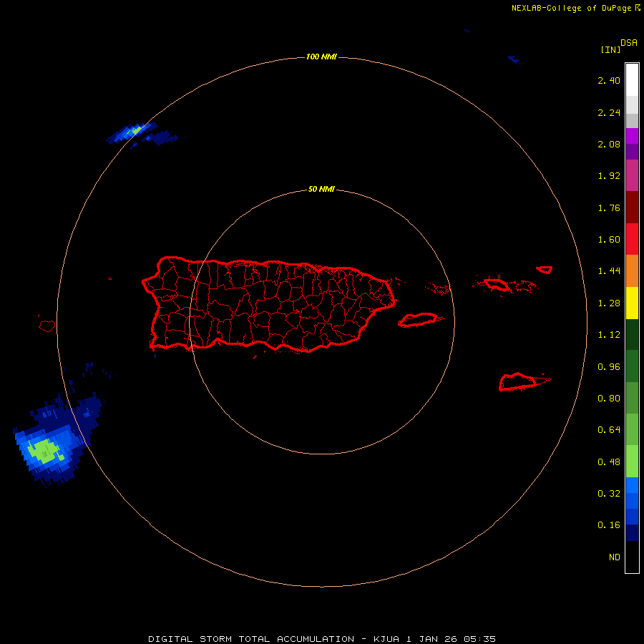Pick the lime green swatch next to 0.48

pos(632,462)
